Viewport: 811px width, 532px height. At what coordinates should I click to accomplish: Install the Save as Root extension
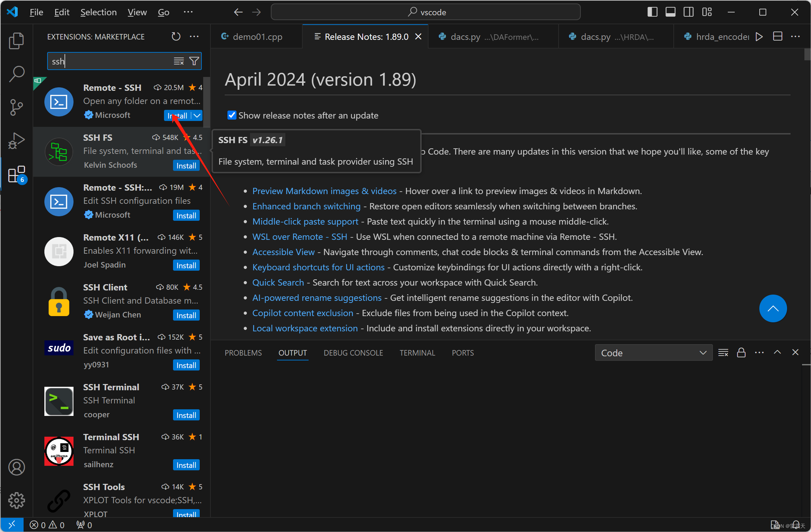186,365
